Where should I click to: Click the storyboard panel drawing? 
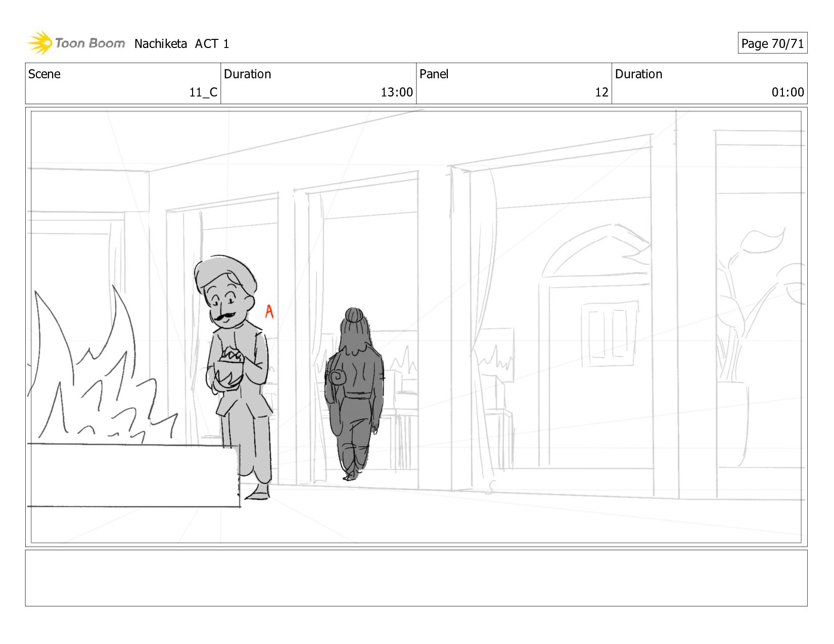click(x=416, y=327)
